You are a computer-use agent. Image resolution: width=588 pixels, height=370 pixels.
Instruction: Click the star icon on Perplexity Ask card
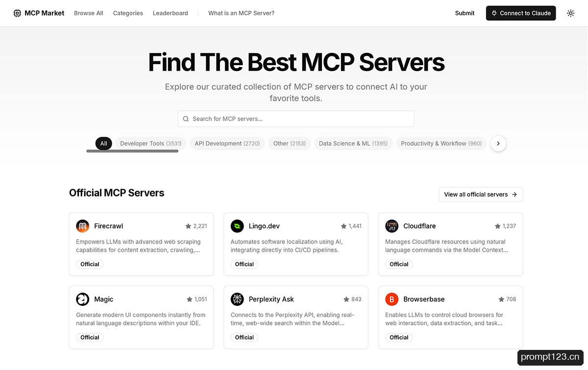[x=346, y=299]
